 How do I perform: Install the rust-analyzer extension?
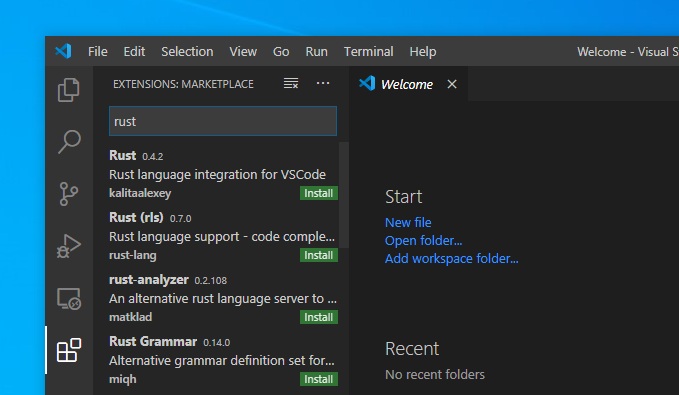pos(319,317)
